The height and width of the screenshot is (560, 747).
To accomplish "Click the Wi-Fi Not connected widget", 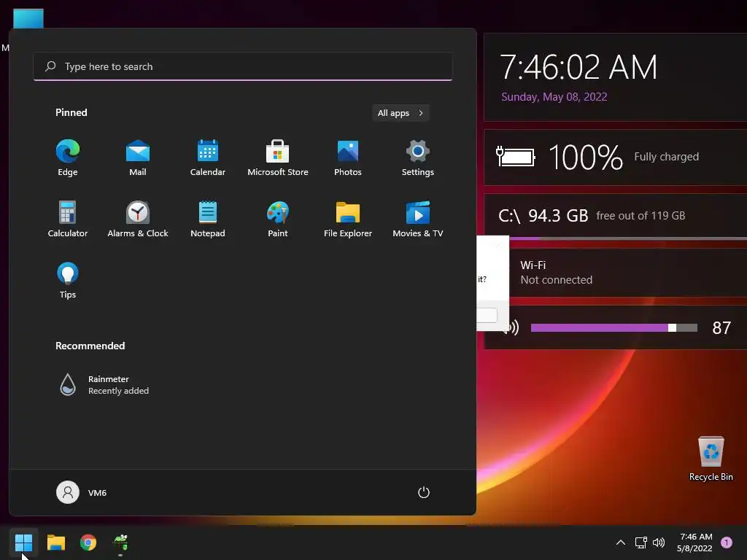I will point(628,273).
